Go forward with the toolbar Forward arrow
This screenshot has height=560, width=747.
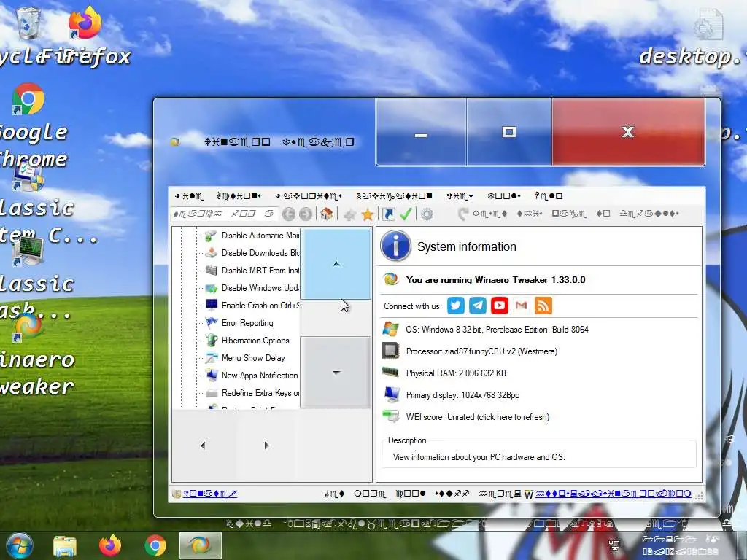[x=306, y=214]
